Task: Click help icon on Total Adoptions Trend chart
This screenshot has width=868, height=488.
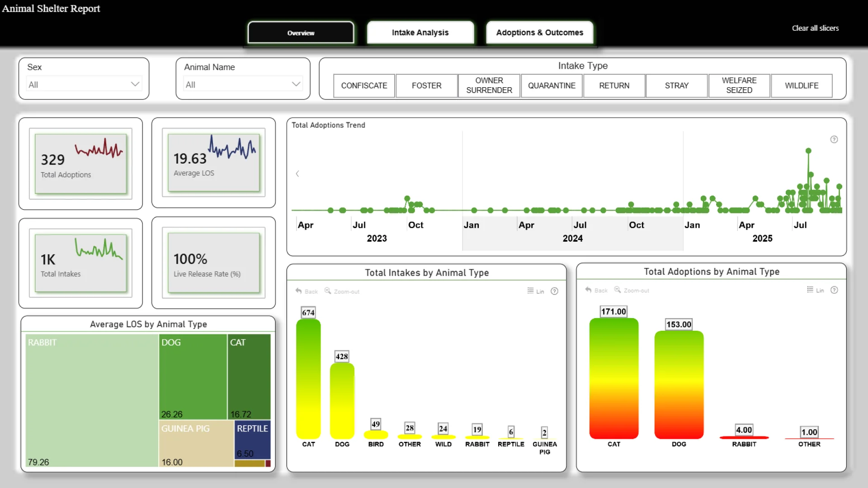Action: click(x=834, y=140)
